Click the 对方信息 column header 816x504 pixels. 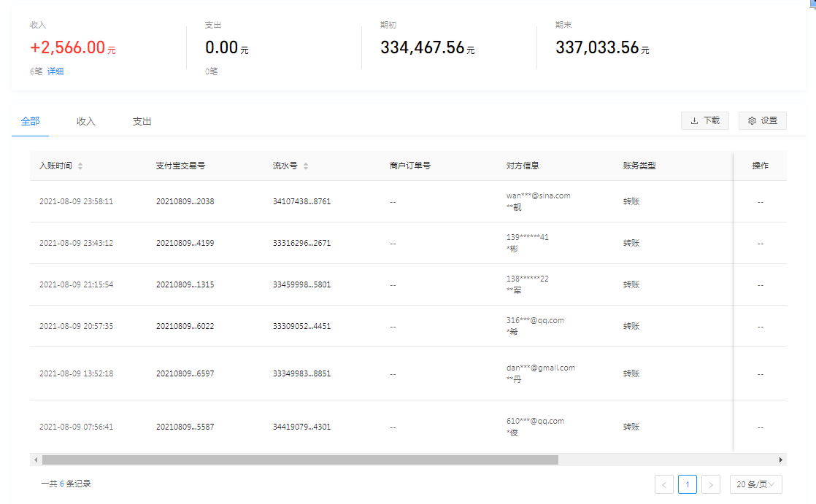coord(523,166)
